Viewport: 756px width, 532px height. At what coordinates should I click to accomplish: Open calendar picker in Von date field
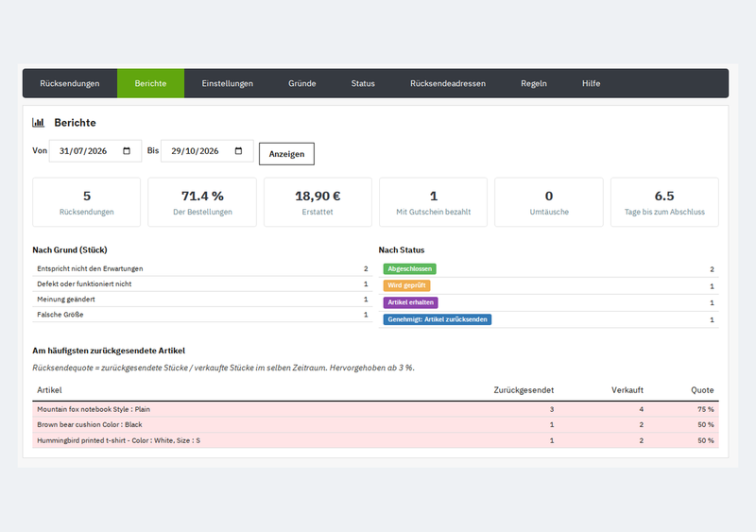tap(127, 151)
